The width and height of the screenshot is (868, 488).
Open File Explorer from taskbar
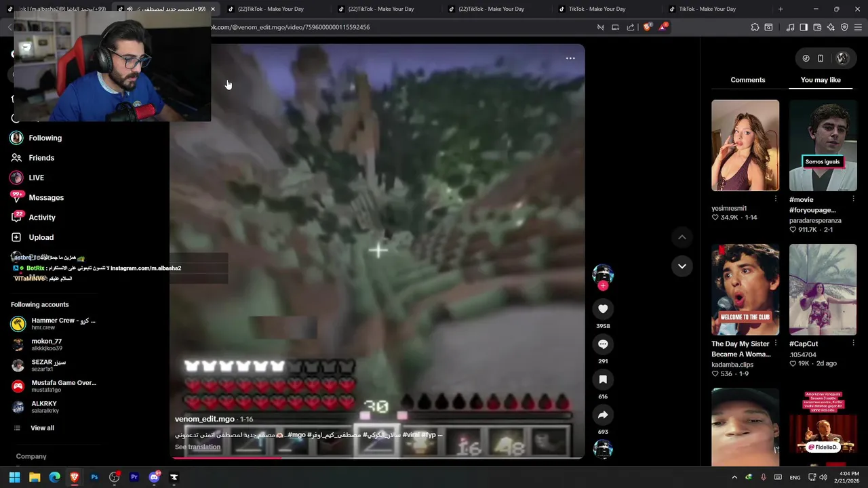[35, 477]
